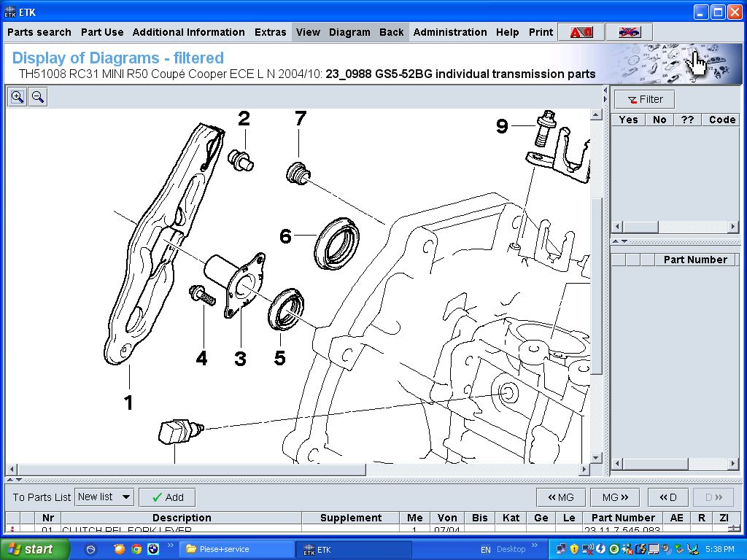The width and height of the screenshot is (747, 560).
Task: Click the red car toolbar icon
Action: point(581,32)
